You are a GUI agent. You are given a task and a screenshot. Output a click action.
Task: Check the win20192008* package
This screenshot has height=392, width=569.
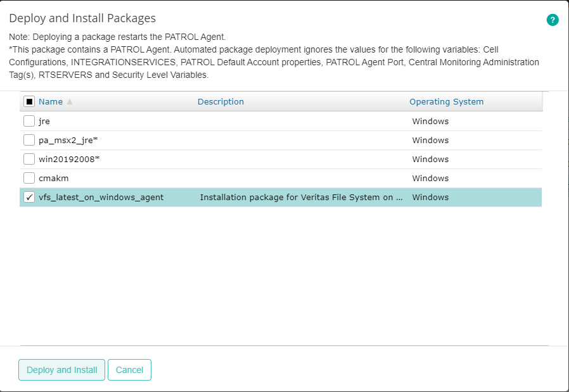coord(28,158)
